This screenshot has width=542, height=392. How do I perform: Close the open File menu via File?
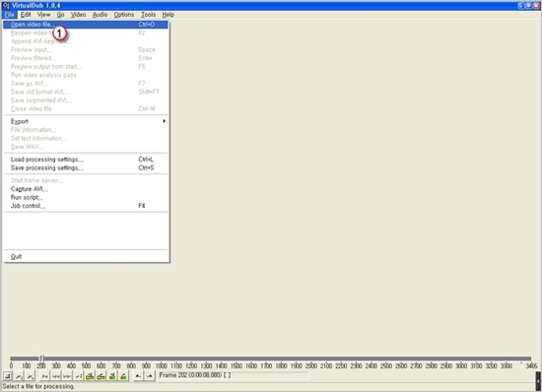[9, 15]
